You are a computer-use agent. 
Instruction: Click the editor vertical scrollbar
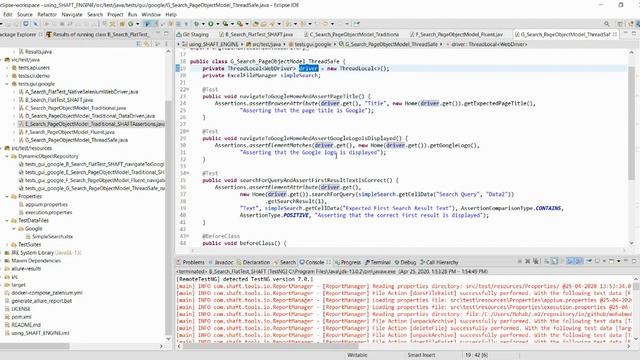(x=631, y=122)
